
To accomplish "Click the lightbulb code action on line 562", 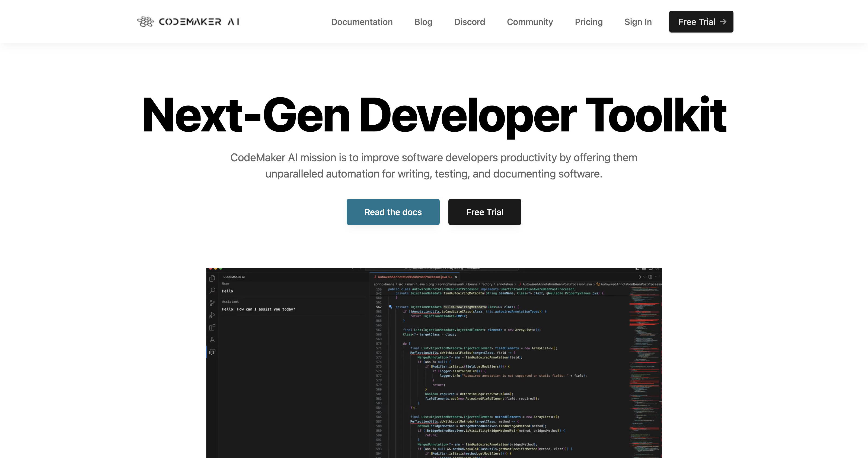I will [x=390, y=307].
